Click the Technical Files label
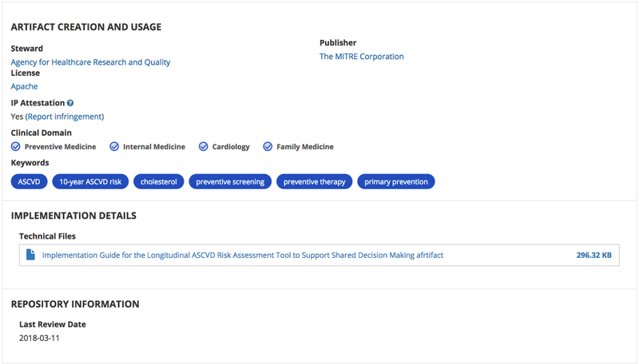Screen dimensions: 639x364 tap(47, 236)
